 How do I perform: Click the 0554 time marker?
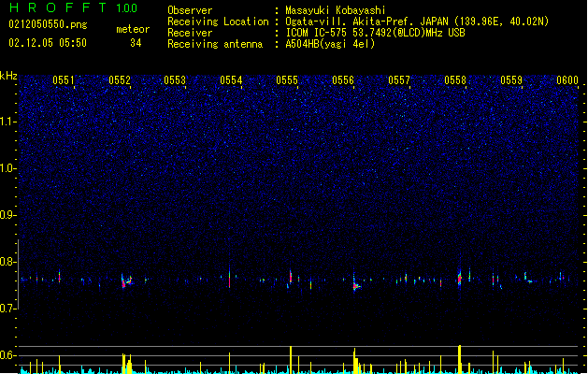[x=231, y=80]
